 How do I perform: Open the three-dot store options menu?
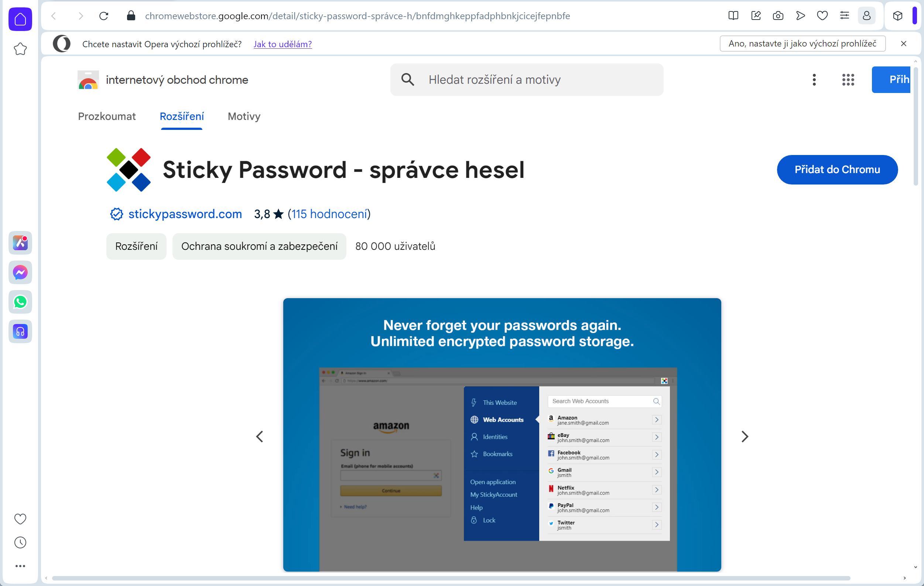[x=814, y=80]
